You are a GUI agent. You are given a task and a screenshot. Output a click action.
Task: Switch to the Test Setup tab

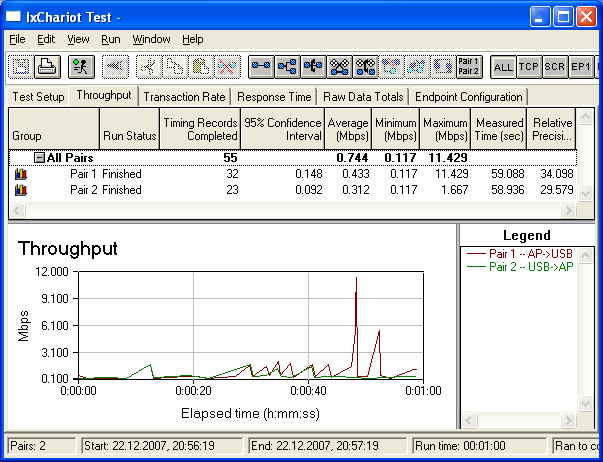pyautogui.click(x=38, y=97)
